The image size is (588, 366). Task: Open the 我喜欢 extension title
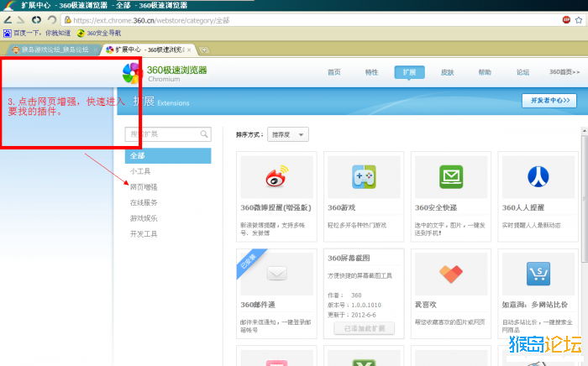(426, 305)
